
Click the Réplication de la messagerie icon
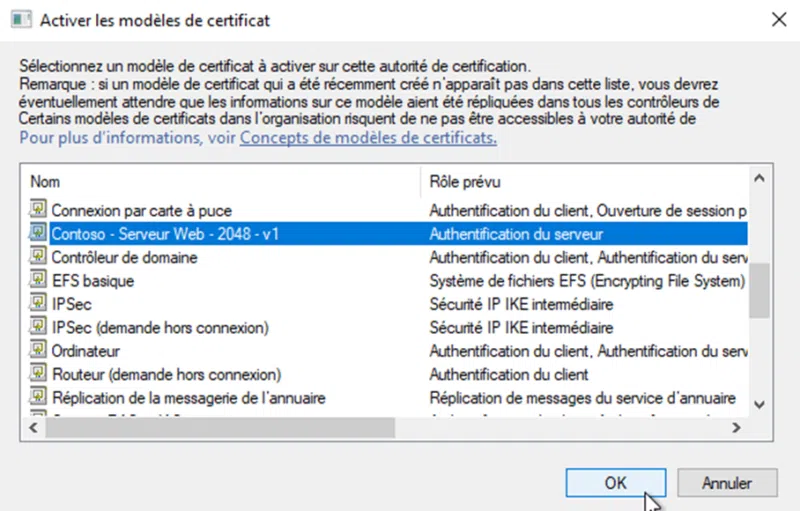[38, 398]
